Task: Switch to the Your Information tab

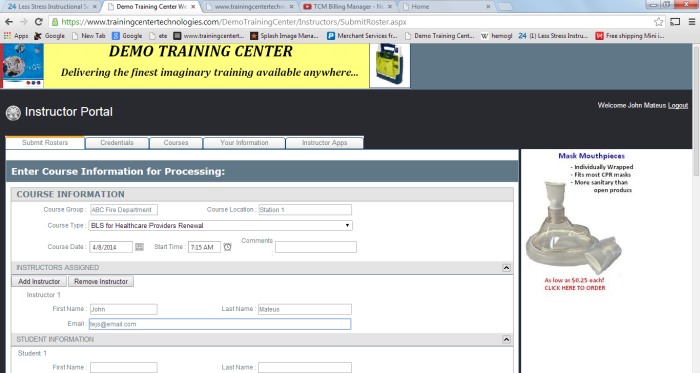Action: [244, 143]
